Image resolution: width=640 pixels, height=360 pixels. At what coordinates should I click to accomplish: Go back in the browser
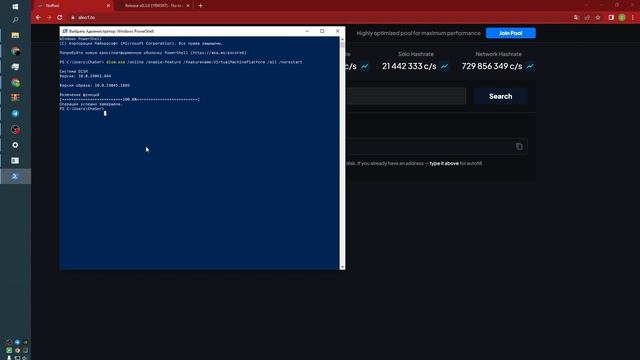tap(38, 18)
